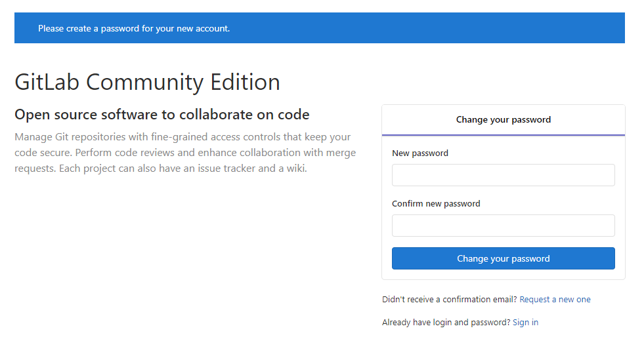Click the blue create-password alert banner
This screenshot has width=644, height=339.
pos(320,28)
